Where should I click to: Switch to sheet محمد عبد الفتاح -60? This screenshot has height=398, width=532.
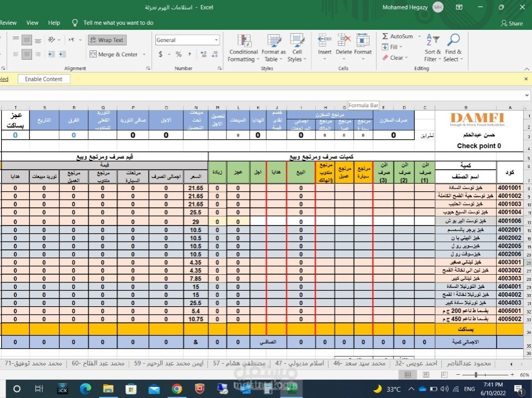click(x=98, y=363)
